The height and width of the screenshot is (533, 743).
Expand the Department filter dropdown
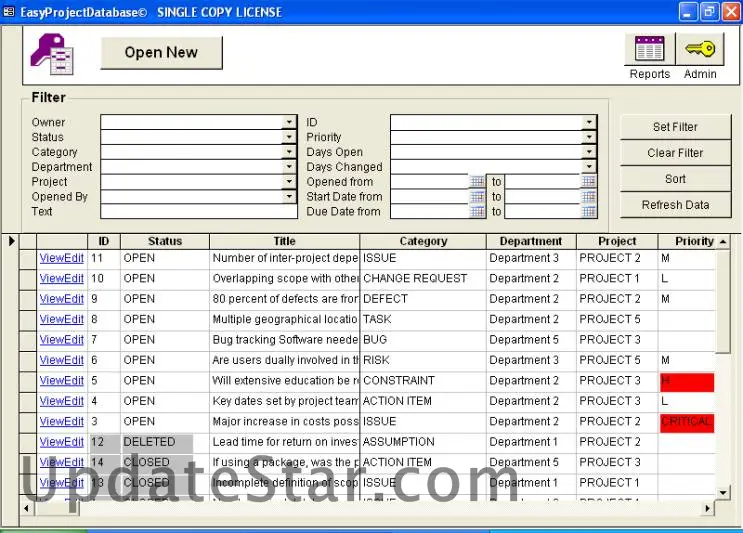(x=290, y=167)
